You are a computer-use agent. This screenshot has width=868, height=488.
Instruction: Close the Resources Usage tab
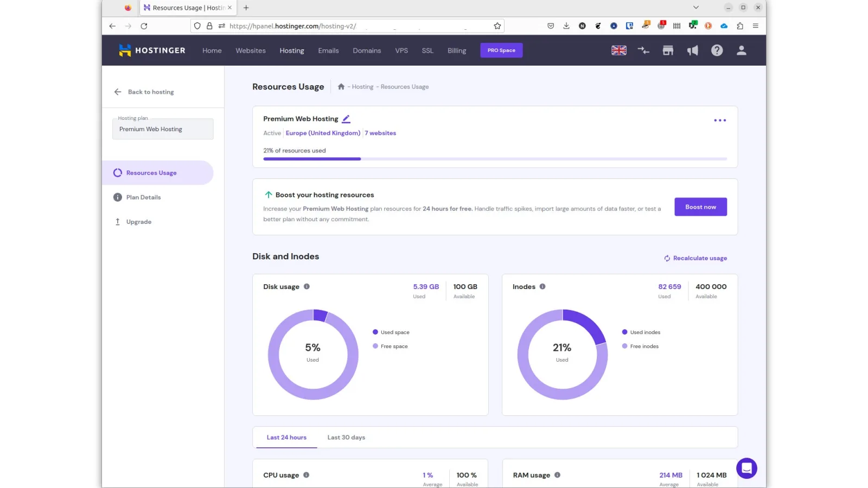pyautogui.click(x=229, y=8)
